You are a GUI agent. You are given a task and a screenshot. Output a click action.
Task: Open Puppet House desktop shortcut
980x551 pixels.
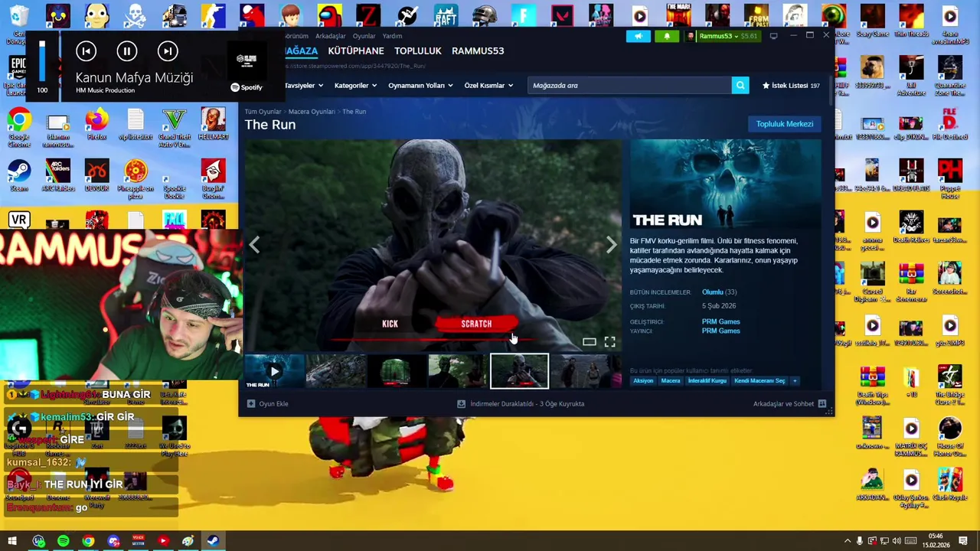pos(949,180)
